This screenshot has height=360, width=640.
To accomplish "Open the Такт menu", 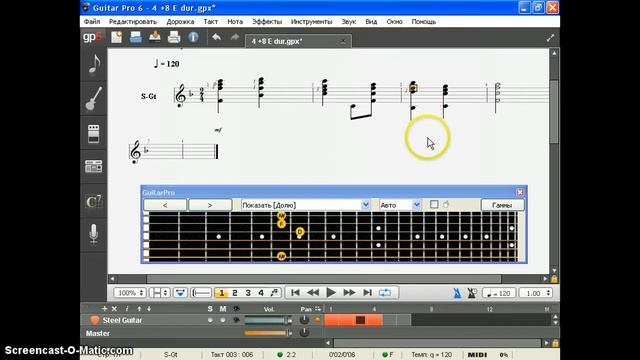I will click(211, 22).
